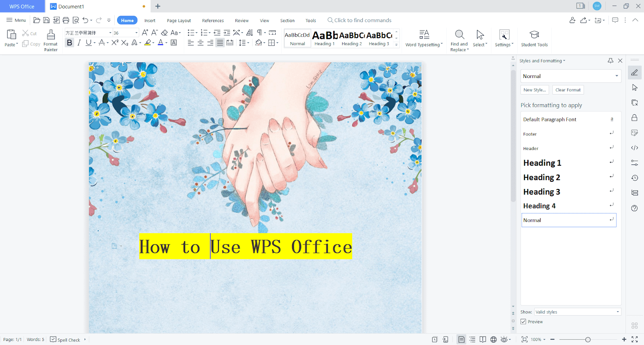Toggle Underline formatting
644x345 pixels.
pos(89,43)
